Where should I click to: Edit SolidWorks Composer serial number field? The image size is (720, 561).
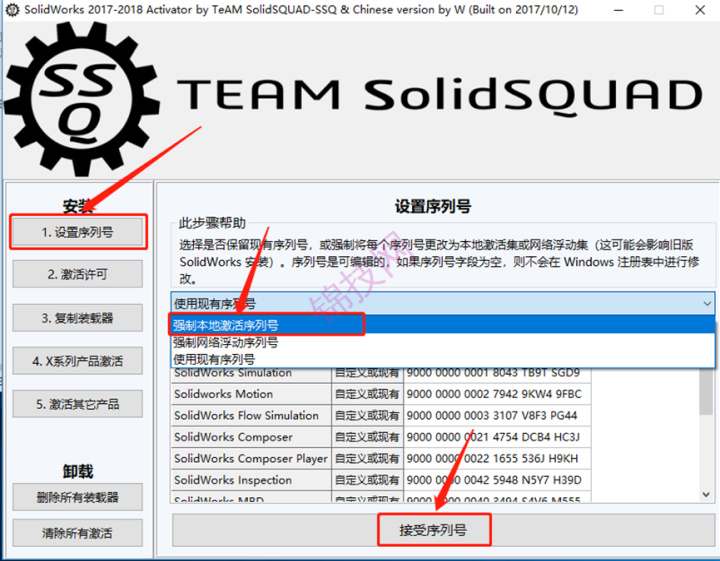point(497,437)
